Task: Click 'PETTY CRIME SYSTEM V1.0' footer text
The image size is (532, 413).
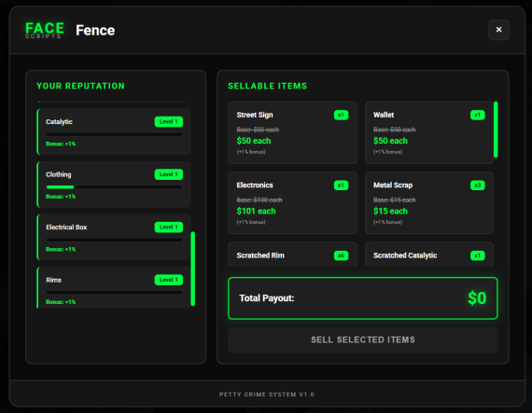Action: click(x=267, y=394)
